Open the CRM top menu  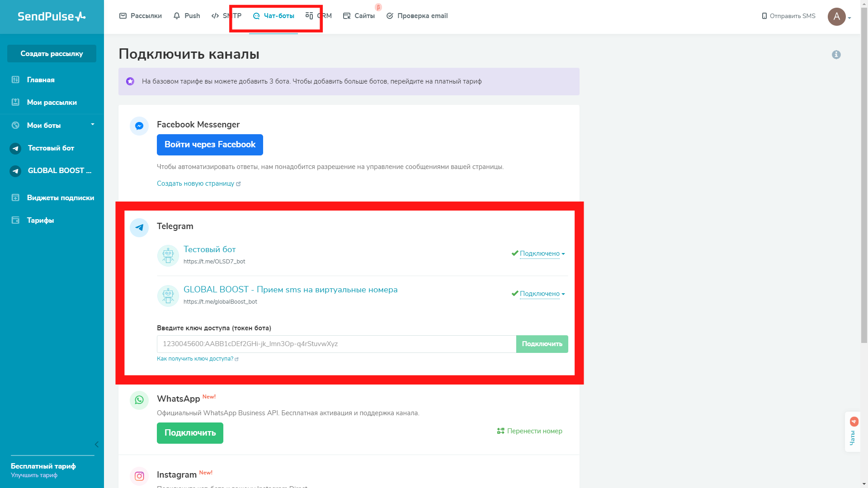tap(319, 16)
